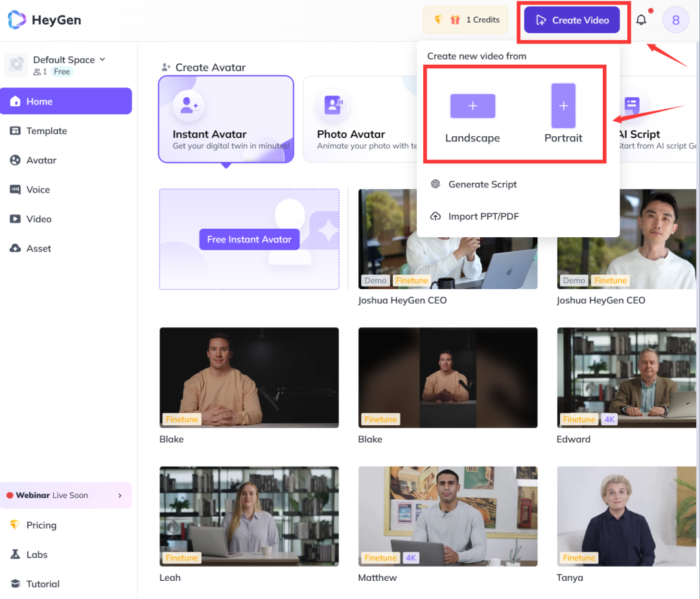Go to the Voice section
The image size is (700, 599).
tap(66, 190)
